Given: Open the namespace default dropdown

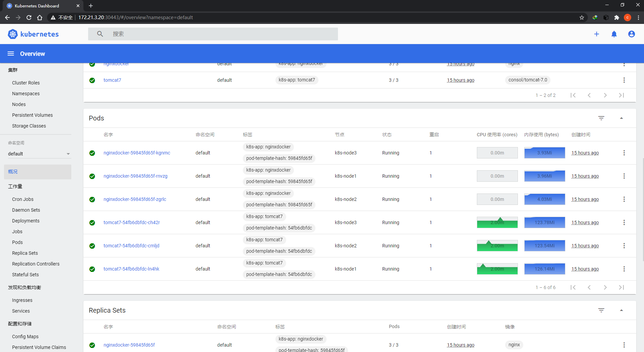Looking at the screenshot, I should click(39, 154).
